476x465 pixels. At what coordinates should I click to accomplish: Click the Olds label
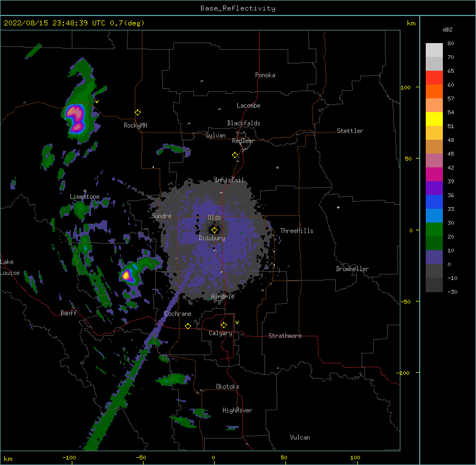[x=214, y=218]
